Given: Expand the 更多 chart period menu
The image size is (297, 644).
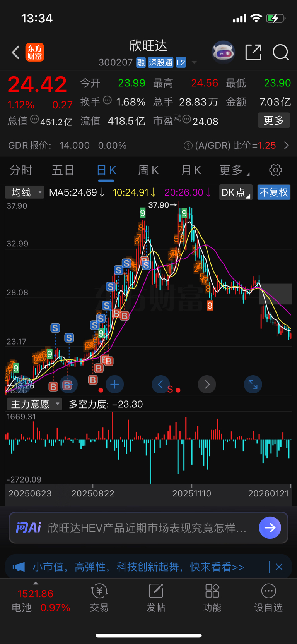Looking at the screenshot, I should tap(234, 170).
